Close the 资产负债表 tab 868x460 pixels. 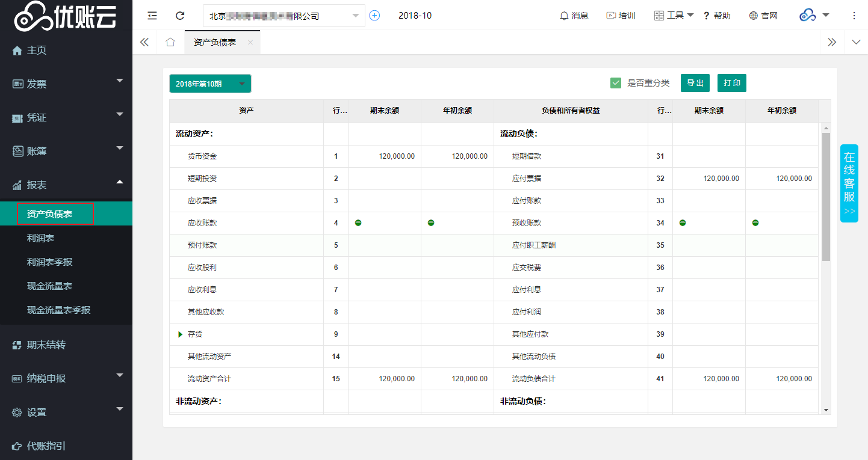tap(250, 42)
